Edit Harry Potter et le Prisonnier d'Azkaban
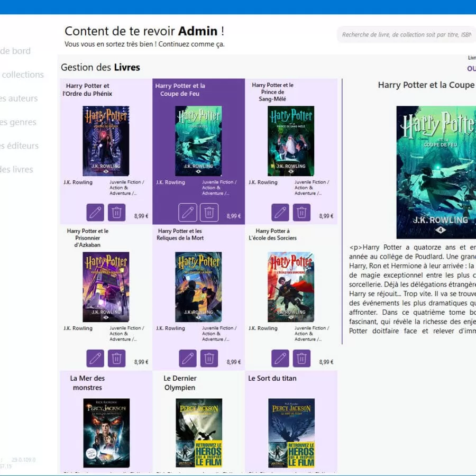 point(95,358)
